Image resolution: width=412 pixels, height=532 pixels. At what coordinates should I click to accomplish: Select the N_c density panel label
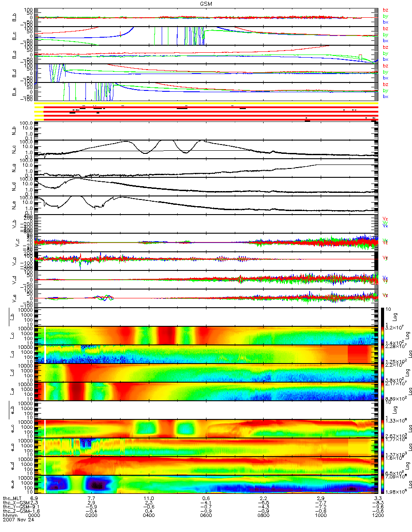(14, 149)
